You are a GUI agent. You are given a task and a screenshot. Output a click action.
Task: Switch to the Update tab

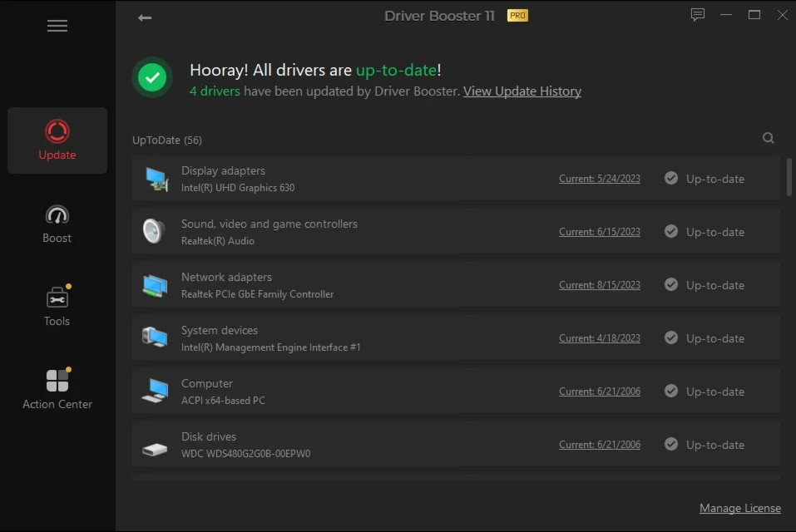point(57,140)
